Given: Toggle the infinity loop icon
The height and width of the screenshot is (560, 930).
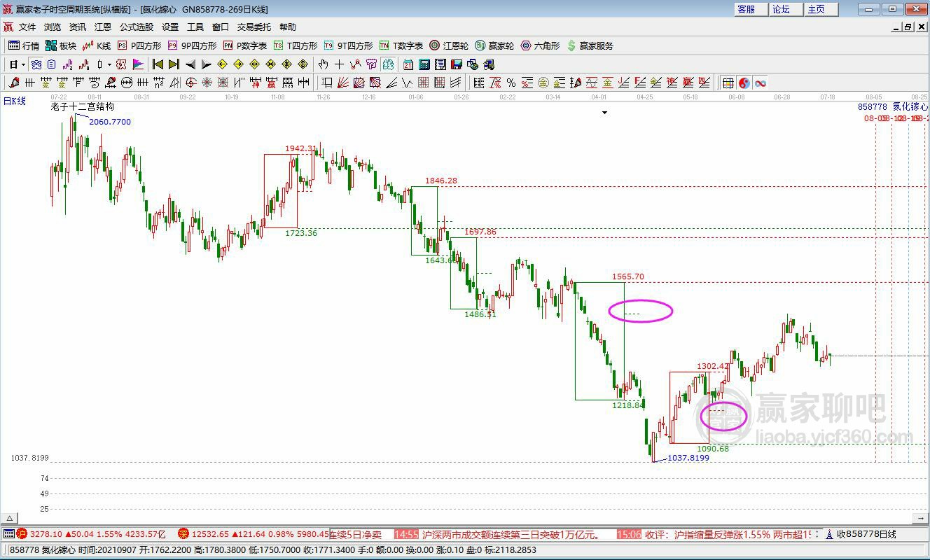Looking at the screenshot, I should coord(761,83).
